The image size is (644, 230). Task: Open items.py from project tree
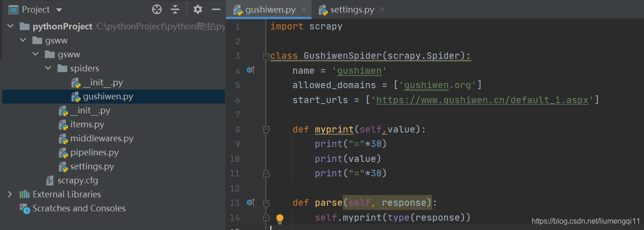pyautogui.click(x=87, y=125)
